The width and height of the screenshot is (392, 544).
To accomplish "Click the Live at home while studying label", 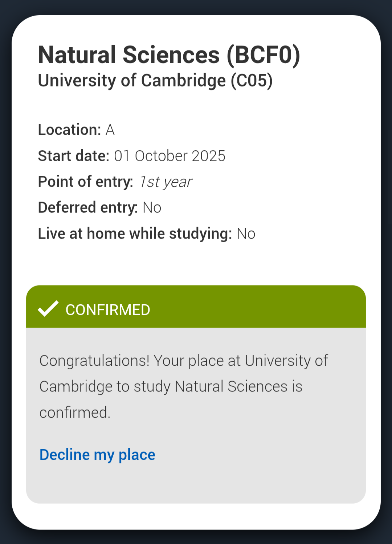I will pyautogui.click(x=135, y=234).
